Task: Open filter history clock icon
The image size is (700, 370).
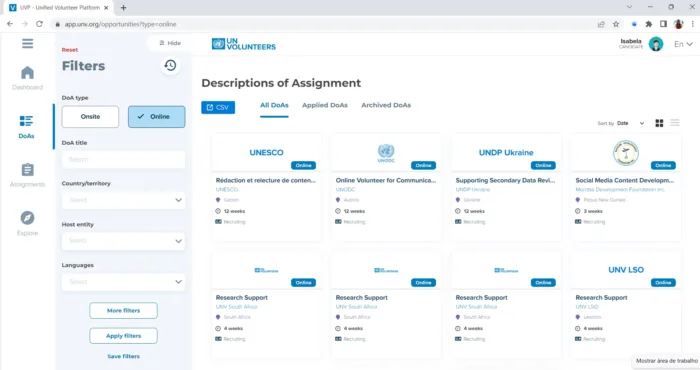Action: pos(170,66)
